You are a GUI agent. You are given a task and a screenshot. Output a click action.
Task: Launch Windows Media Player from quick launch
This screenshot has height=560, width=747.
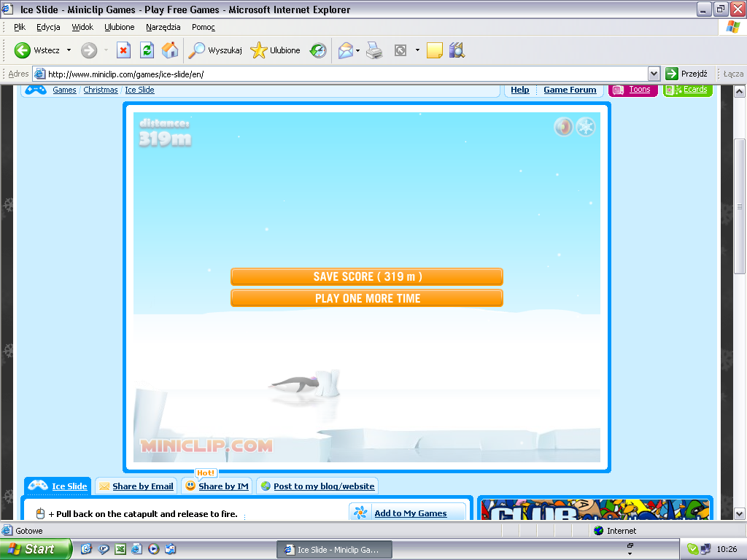(x=153, y=549)
